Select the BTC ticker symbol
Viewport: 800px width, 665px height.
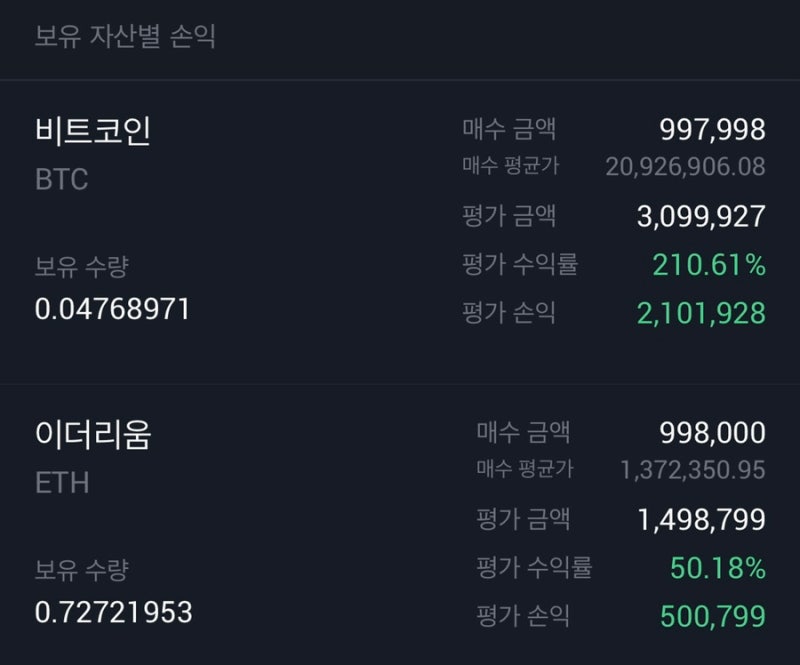coord(62,179)
